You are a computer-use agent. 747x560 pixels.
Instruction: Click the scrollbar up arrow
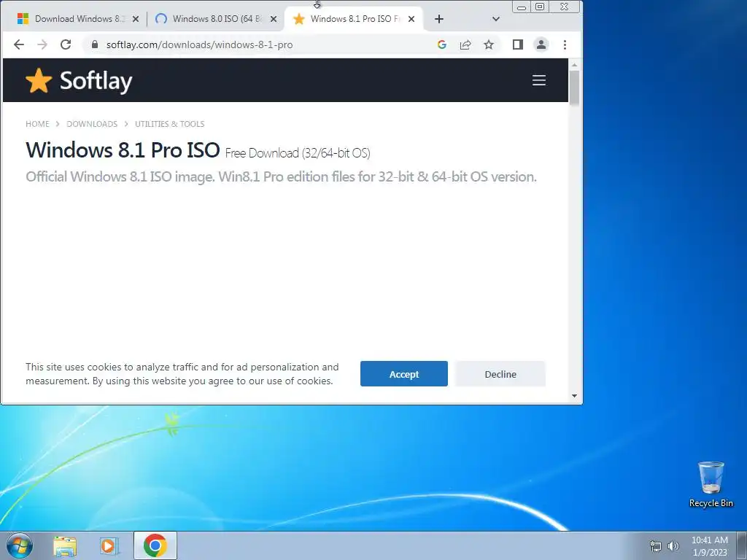(x=574, y=65)
